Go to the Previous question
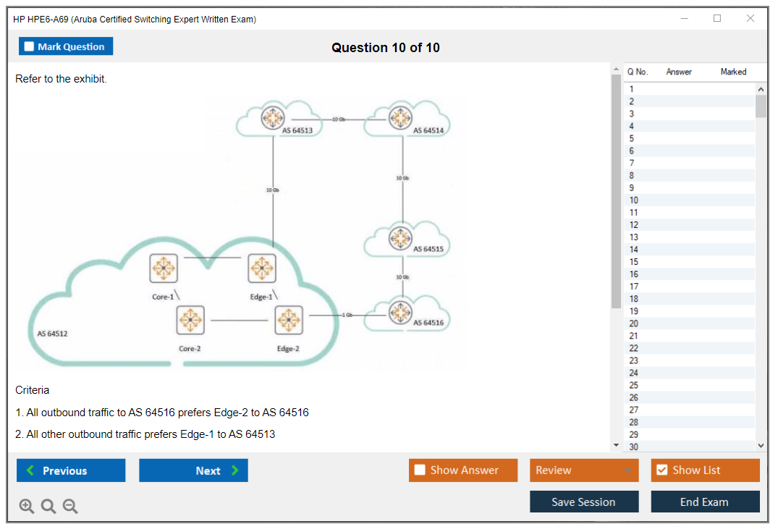 (71, 470)
